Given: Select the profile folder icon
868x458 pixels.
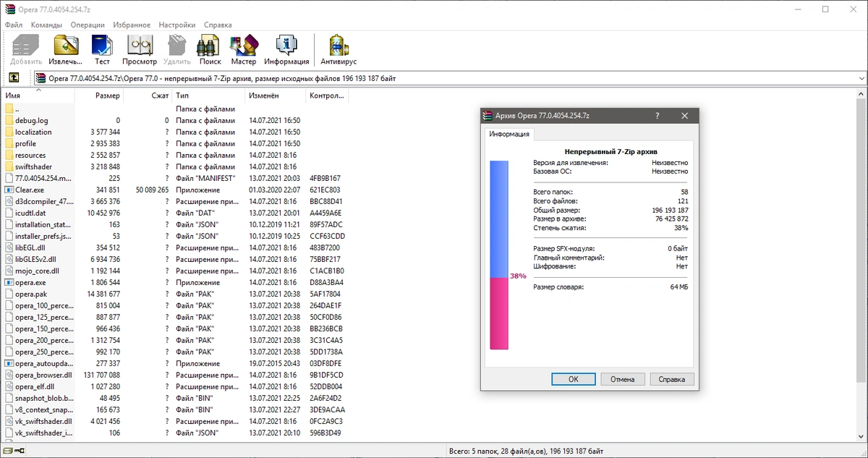Looking at the screenshot, I should click(x=9, y=143).
